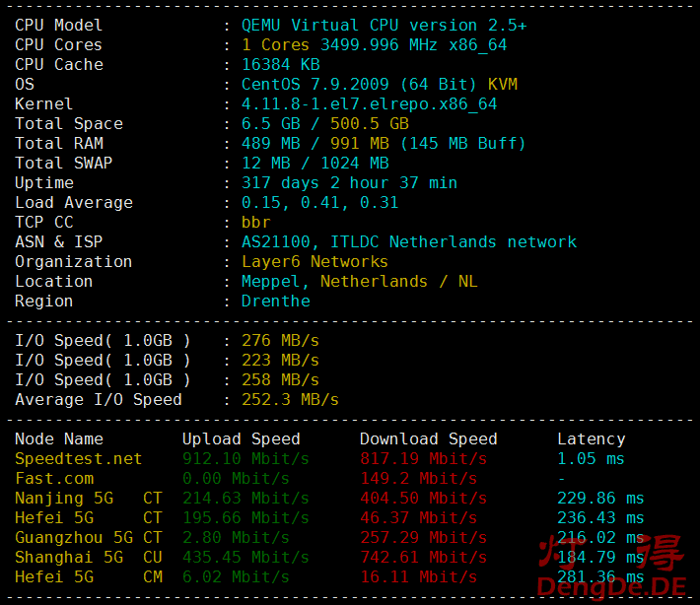Click the Drenthe region value
700x605 pixels.
275,302
